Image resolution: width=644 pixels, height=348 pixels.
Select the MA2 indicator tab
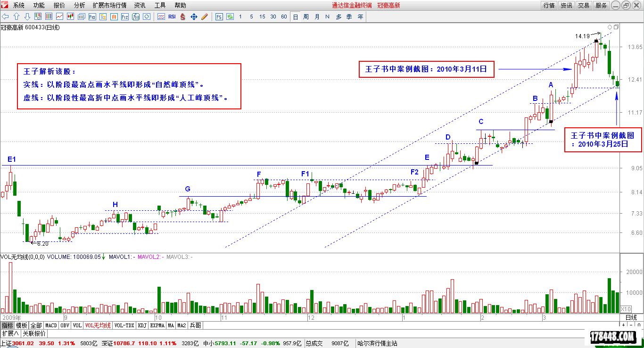(182, 325)
